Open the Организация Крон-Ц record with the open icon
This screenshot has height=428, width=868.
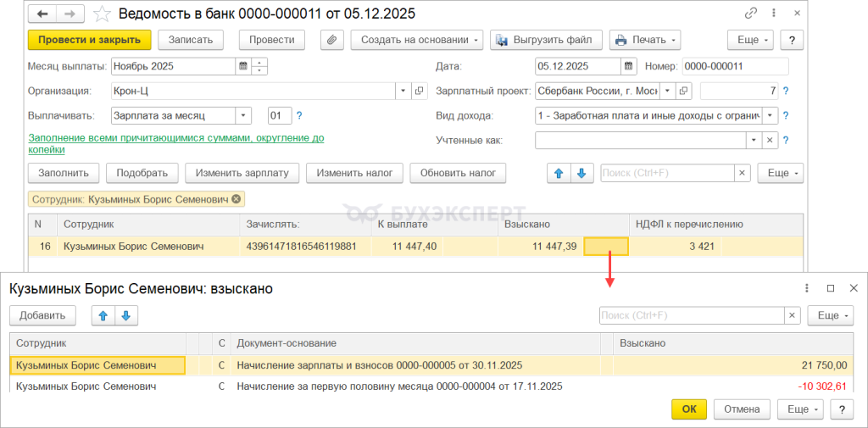pyautogui.click(x=419, y=91)
